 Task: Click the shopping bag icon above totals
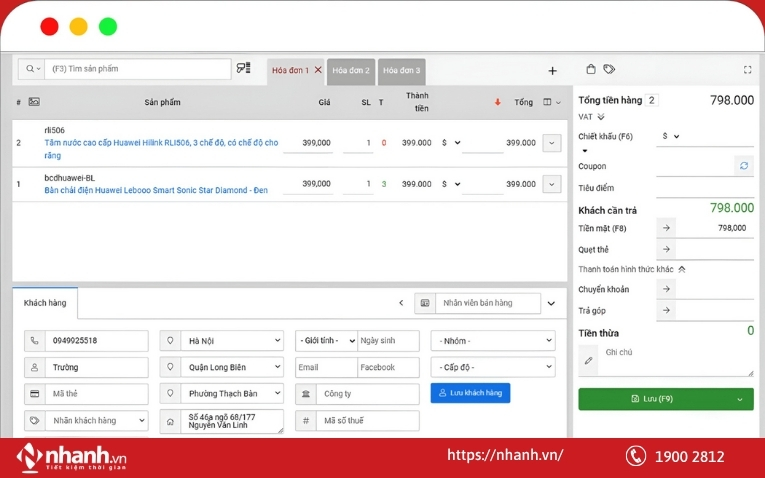coord(591,70)
